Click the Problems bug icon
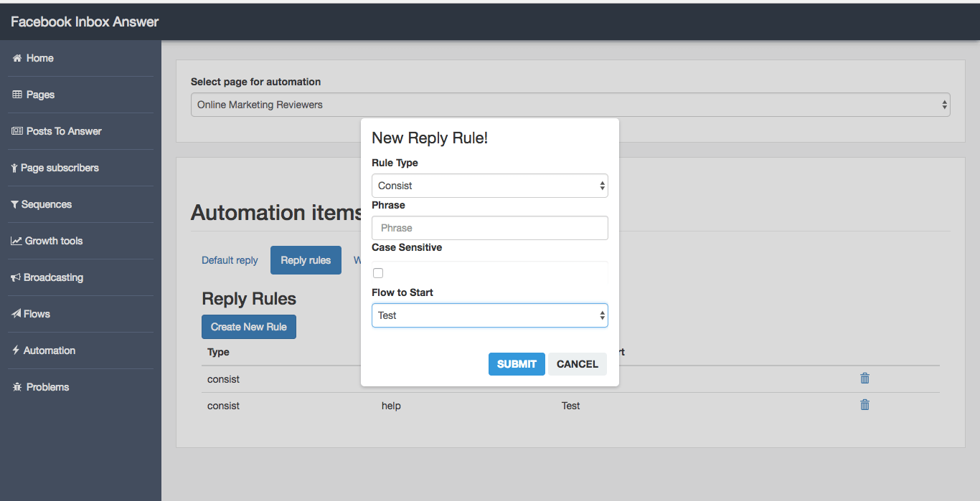The image size is (980, 501). point(17,387)
